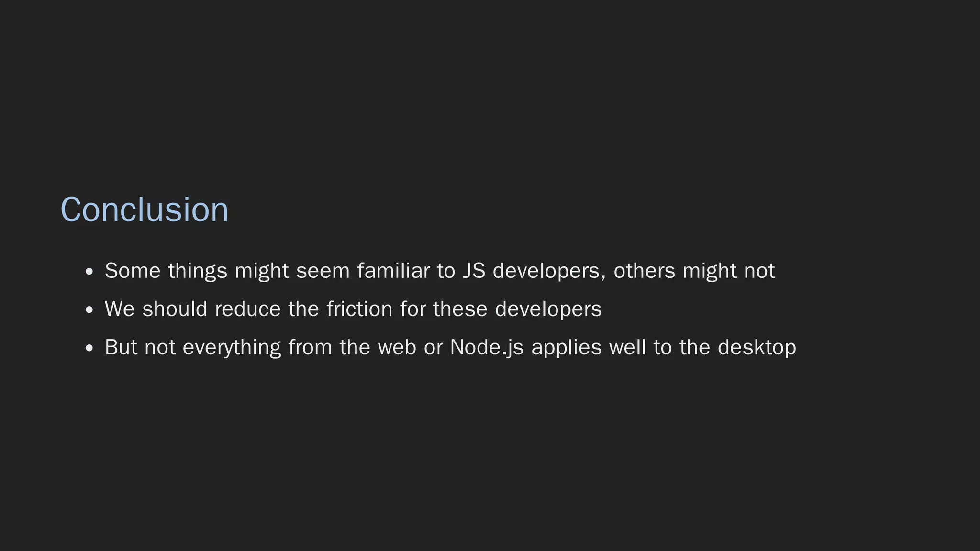980x551 pixels.
Task: Click the word 'everything' in the third bullet
Action: [x=232, y=348]
